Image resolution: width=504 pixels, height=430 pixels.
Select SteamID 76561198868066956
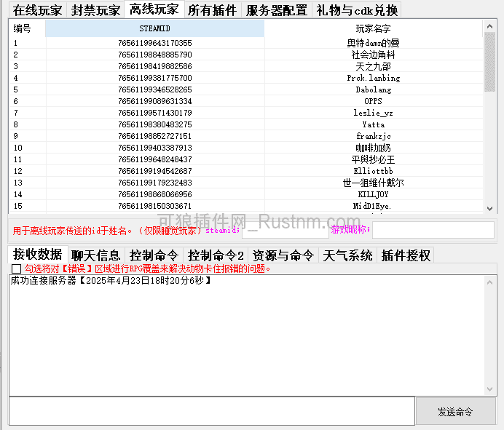point(155,194)
